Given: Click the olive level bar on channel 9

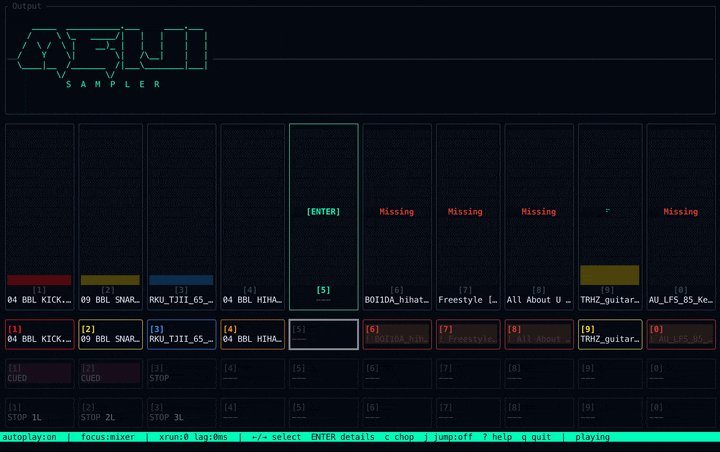Looking at the screenshot, I should pyautogui.click(x=610, y=275).
